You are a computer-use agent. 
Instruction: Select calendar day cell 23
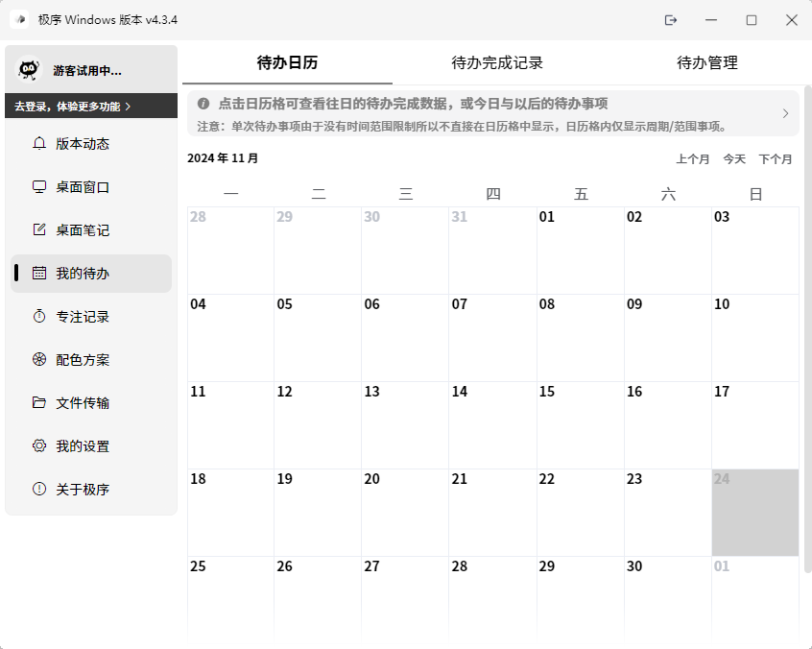[668, 513]
